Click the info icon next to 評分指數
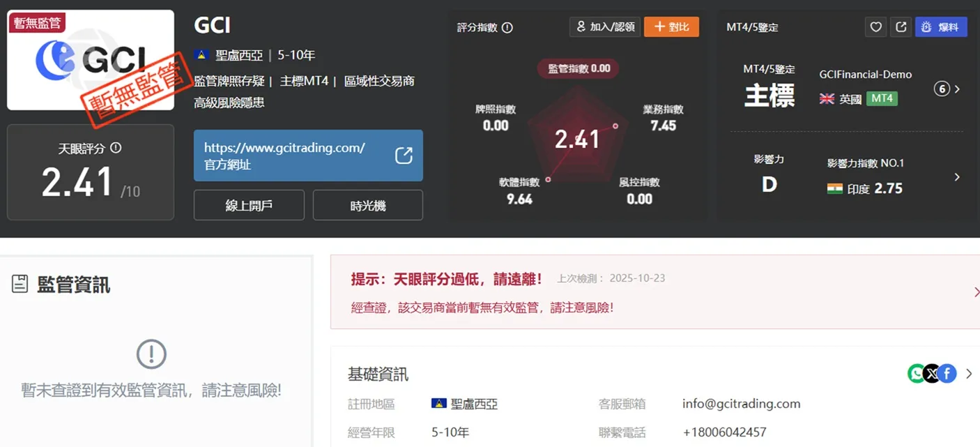This screenshot has width=980, height=447. coord(507,28)
